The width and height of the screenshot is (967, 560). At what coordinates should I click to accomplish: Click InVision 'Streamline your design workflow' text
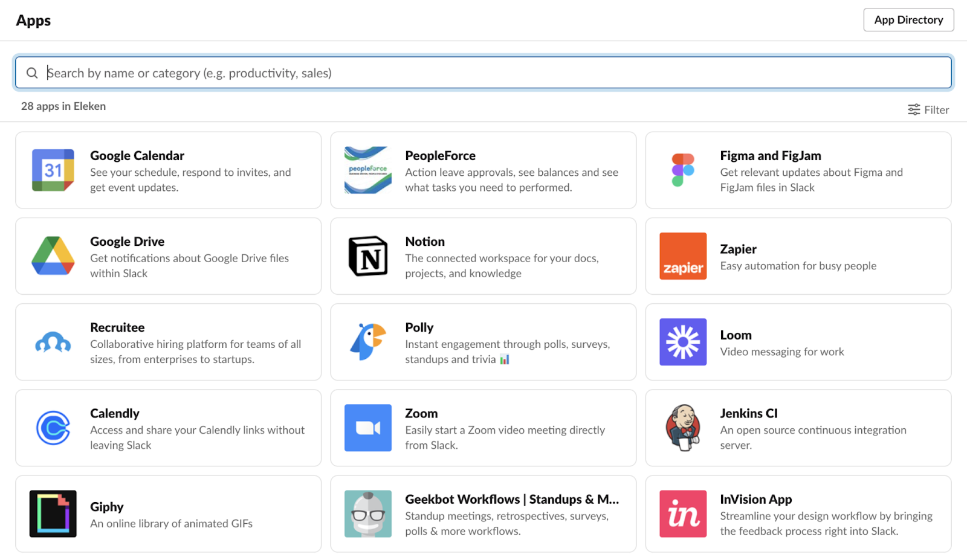(826, 523)
